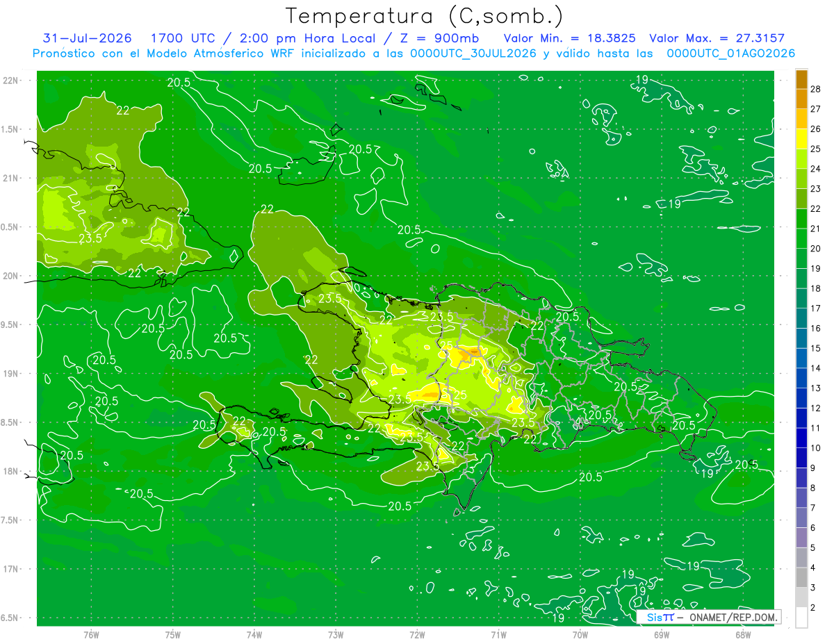834x644 pixels.
Task: Click the "Valor Min. = 18.3825" text
Action: click(x=570, y=38)
